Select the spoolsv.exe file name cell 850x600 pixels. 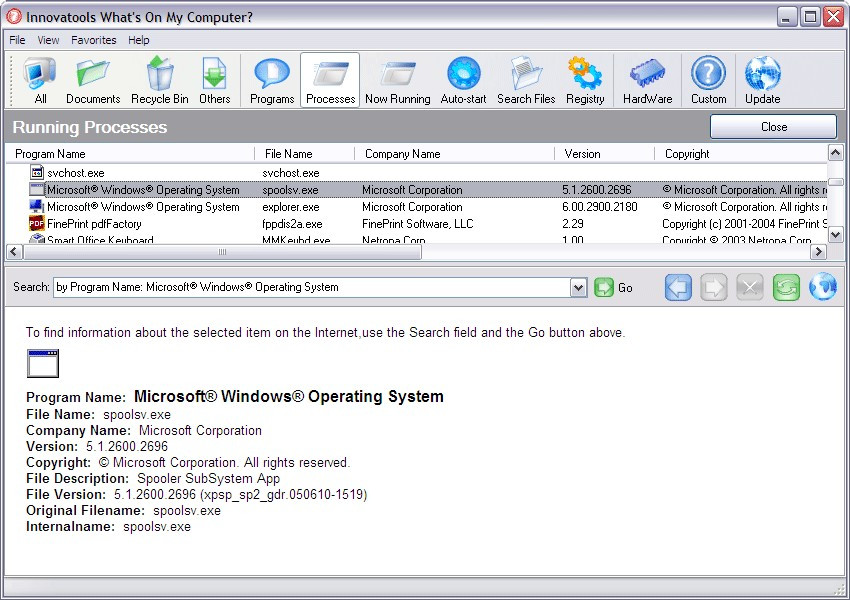tap(291, 190)
